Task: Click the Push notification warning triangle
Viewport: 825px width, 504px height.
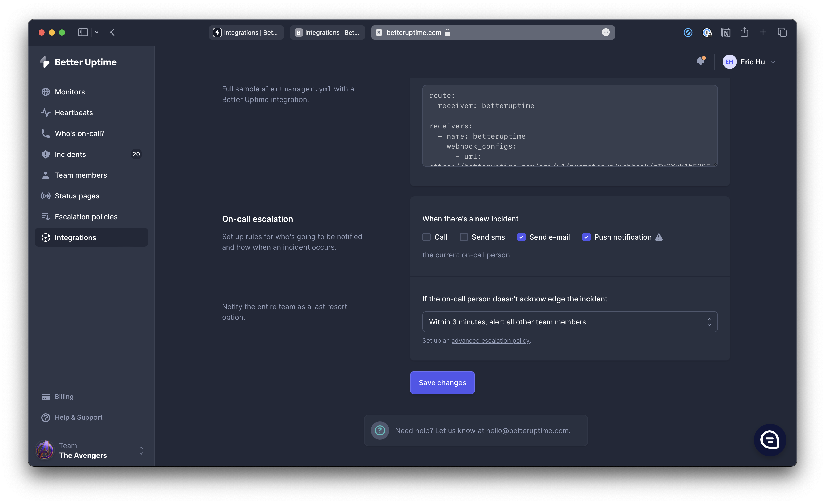Action: tap(659, 237)
